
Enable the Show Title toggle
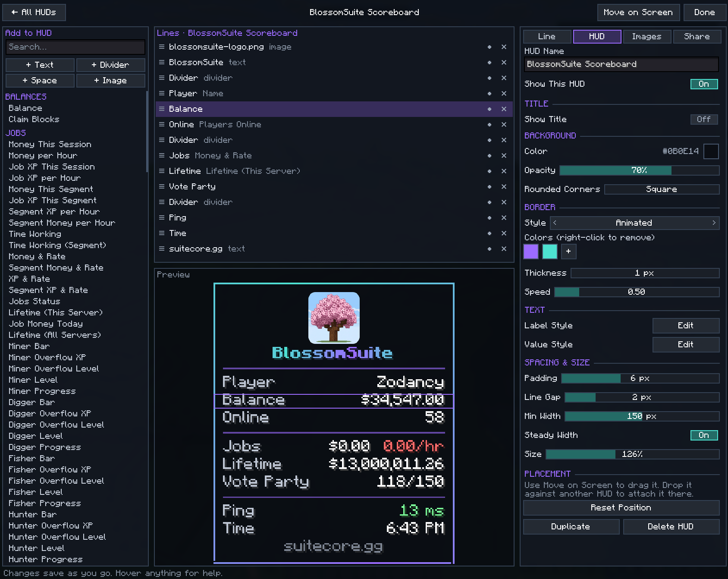tap(704, 120)
